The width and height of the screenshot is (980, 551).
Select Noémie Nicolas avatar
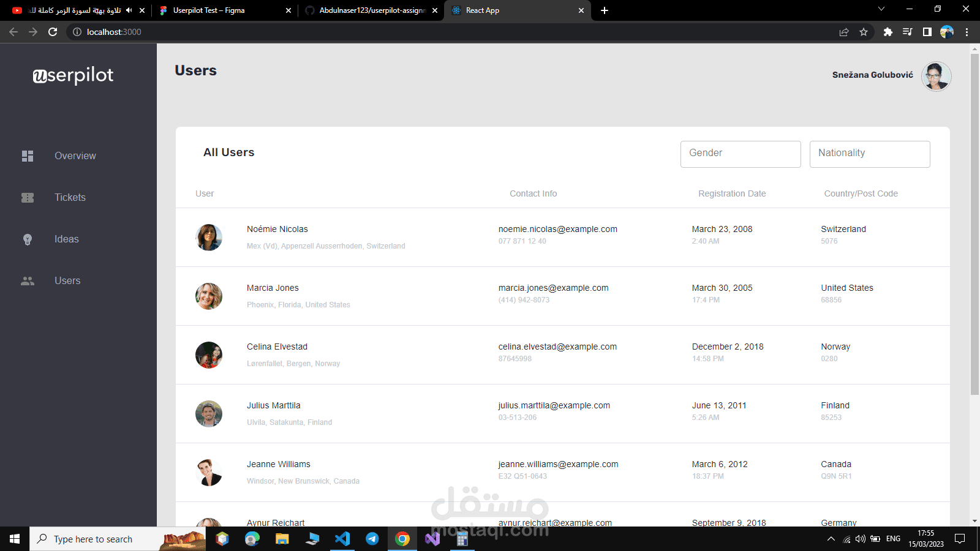pyautogui.click(x=209, y=238)
